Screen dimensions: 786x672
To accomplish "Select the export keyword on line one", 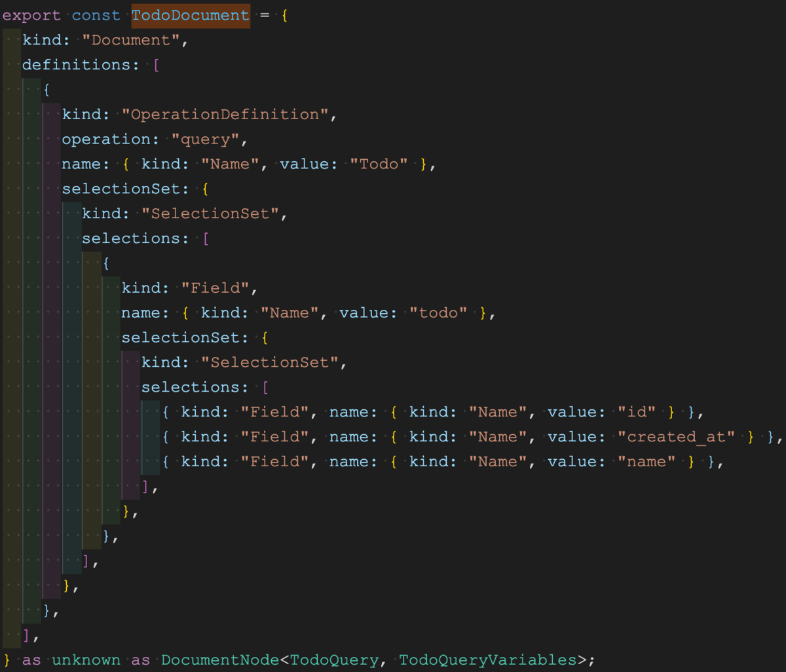I will point(31,15).
